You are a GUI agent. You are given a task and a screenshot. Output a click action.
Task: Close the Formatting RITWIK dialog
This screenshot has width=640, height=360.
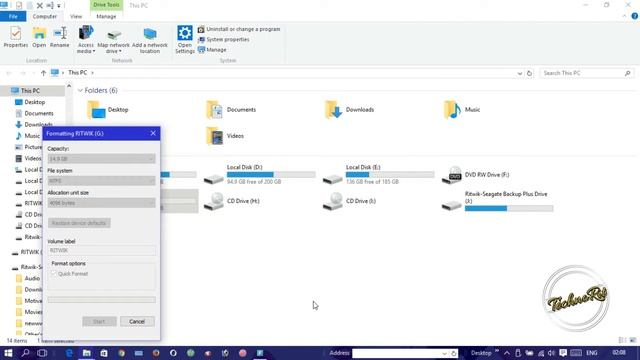coord(153,133)
